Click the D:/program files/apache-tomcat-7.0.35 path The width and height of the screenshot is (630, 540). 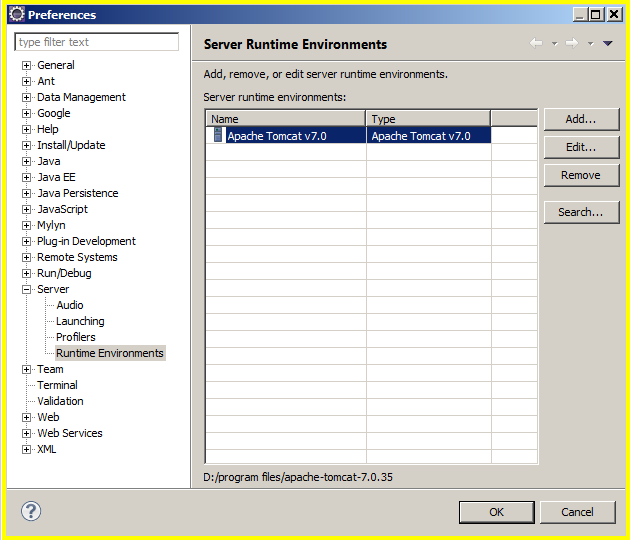click(298, 477)
